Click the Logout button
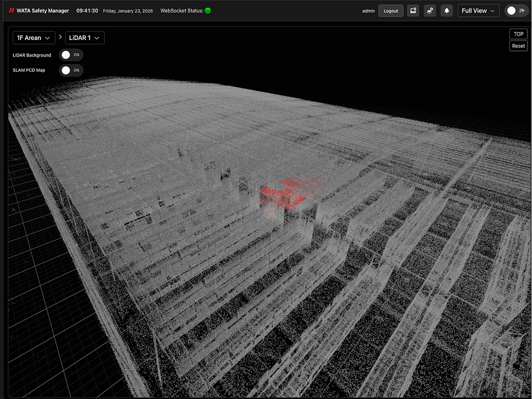This screenshot has width=532, height=399. pos(391,11)
